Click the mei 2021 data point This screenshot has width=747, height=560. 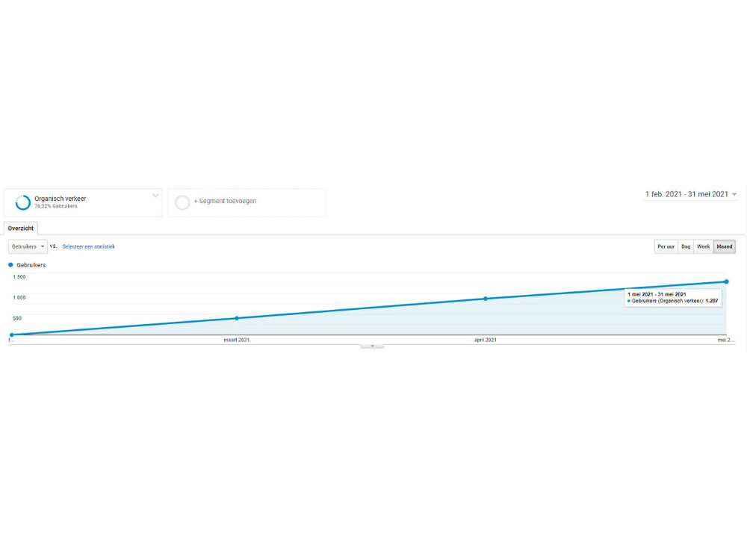click(x=727, y=281)
